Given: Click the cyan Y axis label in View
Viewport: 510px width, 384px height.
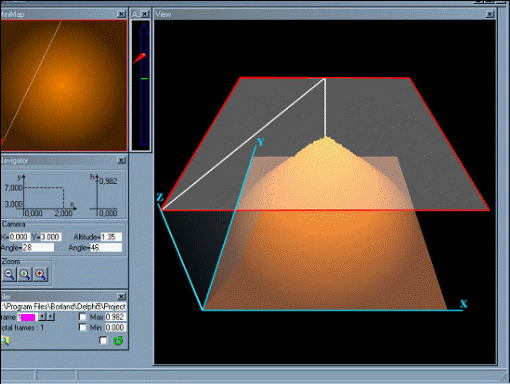Looking at the screenshot, I should (261, 142).
